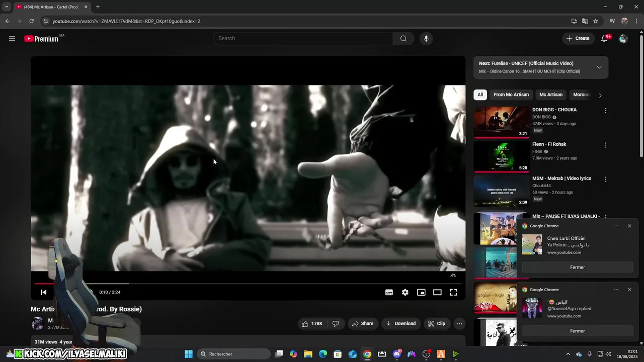The height and width of the screenshot is (362, 644).
Task: Switch player to miniplayer mode
Action: pos(421,292)
